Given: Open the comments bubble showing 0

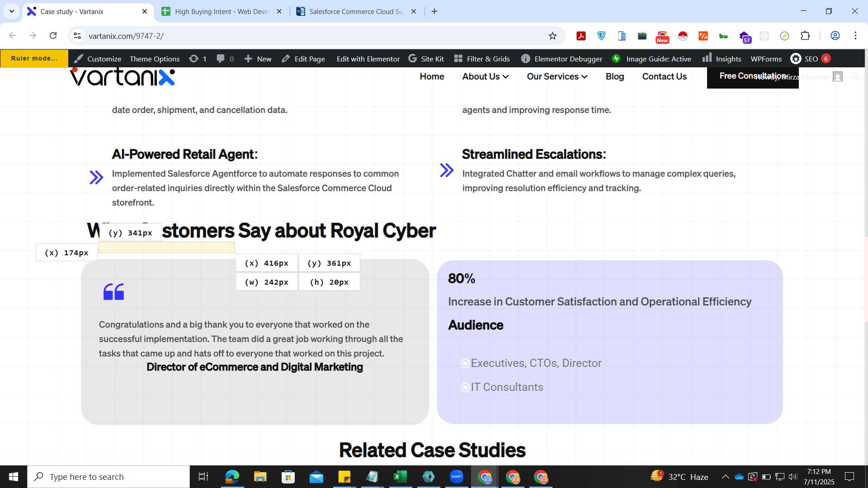Looking at the screenshot, I should [225, 59].
